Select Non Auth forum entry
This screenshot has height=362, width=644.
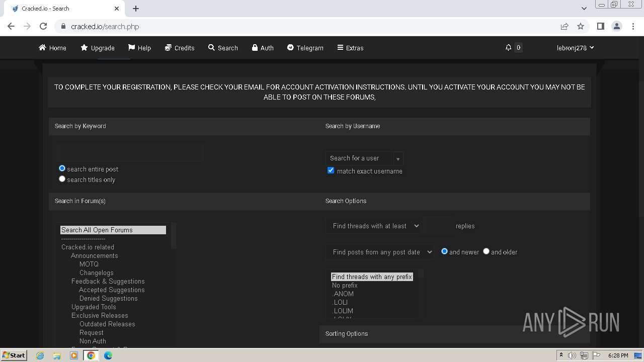[93, 341]
